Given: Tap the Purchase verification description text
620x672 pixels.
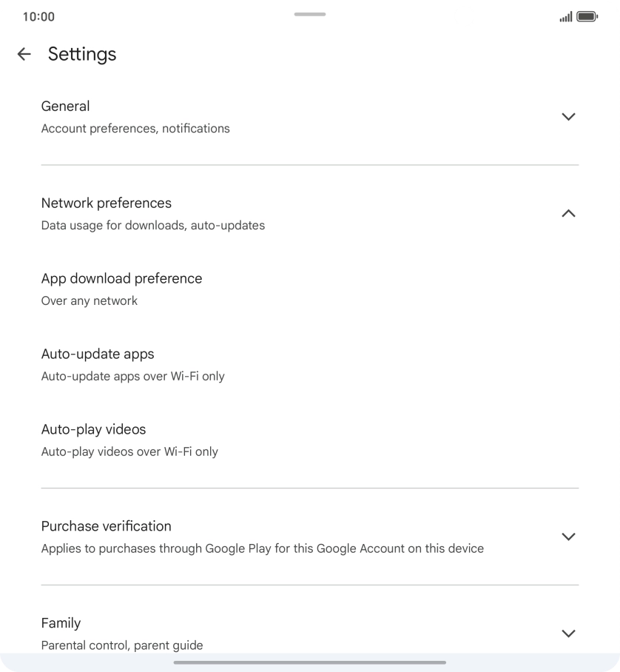Looking at the screenshot, I should (262, 548).
